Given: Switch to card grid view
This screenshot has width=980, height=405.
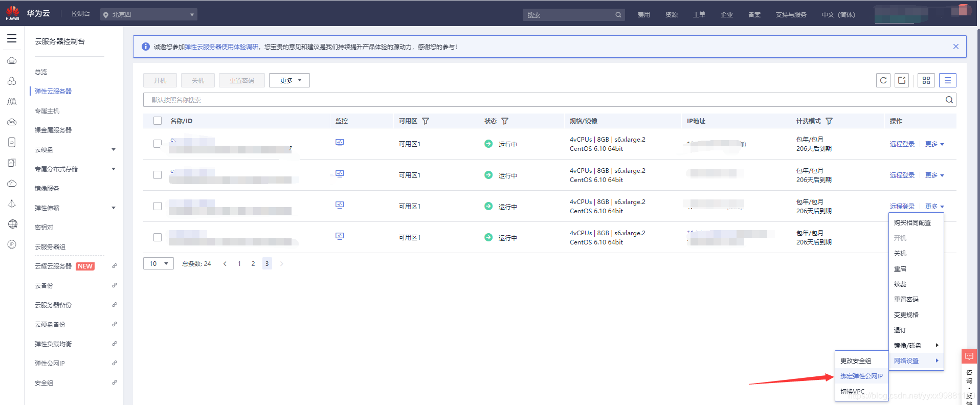Looking at the screenshot, I should [x=926, y=80].
